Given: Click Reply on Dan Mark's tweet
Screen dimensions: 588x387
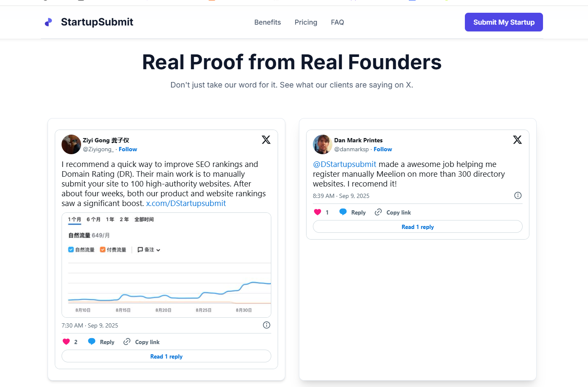Looking at the screenshot, I should (x=343, y=212).
